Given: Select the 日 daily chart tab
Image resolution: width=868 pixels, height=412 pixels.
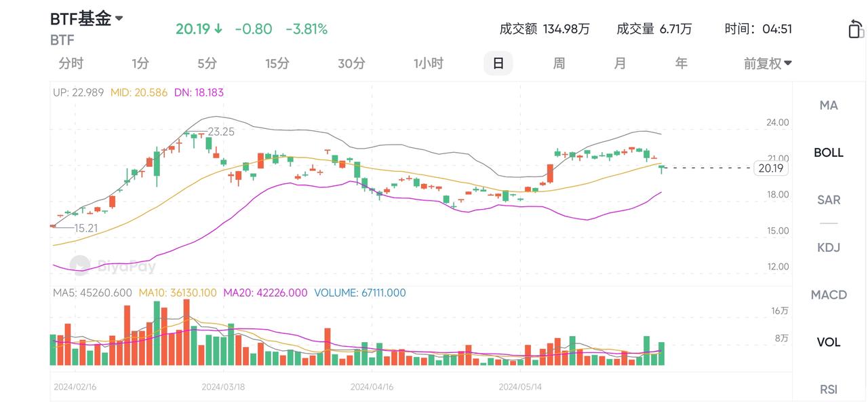Looking at the screenshot, I should click(498, 63).
